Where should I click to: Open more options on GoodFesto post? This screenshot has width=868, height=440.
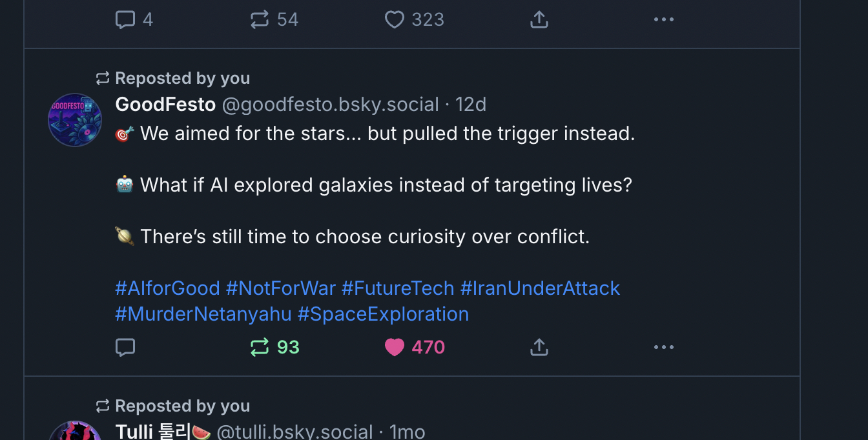pos(663,347)
